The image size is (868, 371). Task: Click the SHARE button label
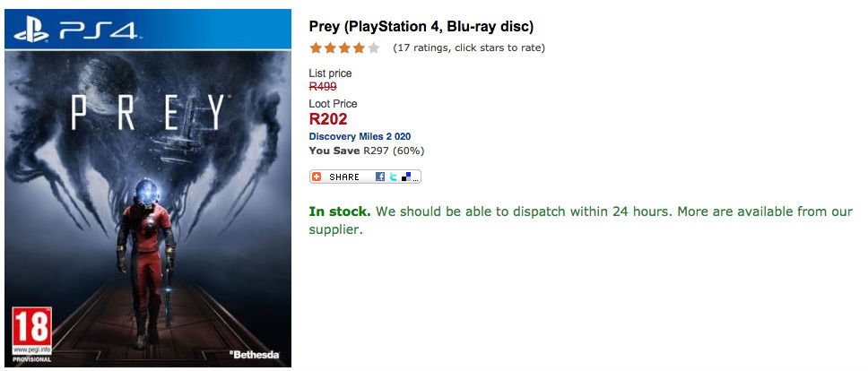[x=343, y=177]
